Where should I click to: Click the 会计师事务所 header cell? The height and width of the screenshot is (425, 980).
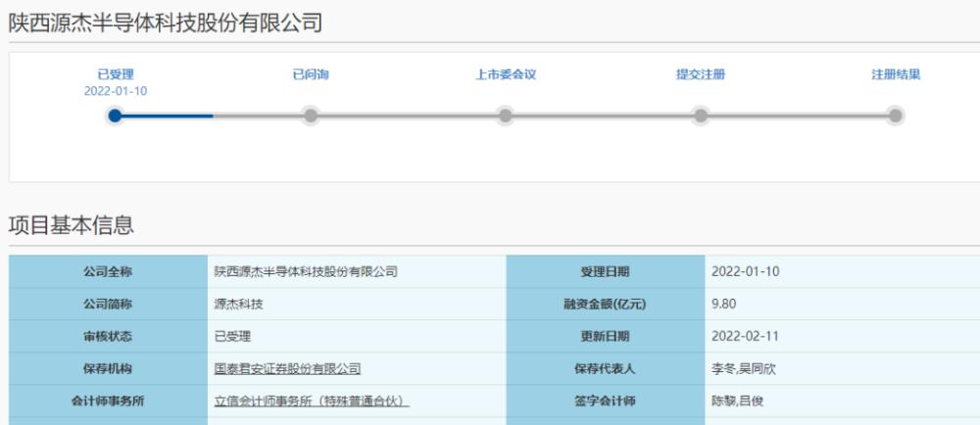108,401
